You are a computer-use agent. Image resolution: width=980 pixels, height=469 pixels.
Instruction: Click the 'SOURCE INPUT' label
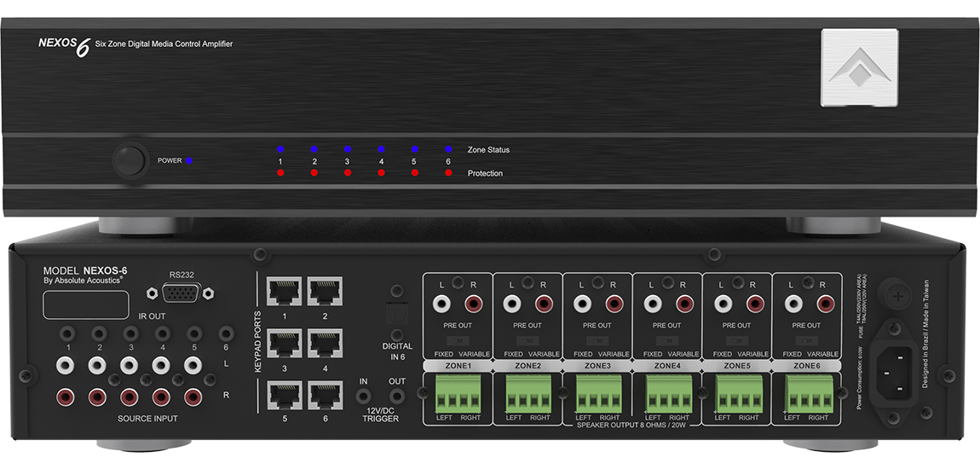tap(147, 419)
